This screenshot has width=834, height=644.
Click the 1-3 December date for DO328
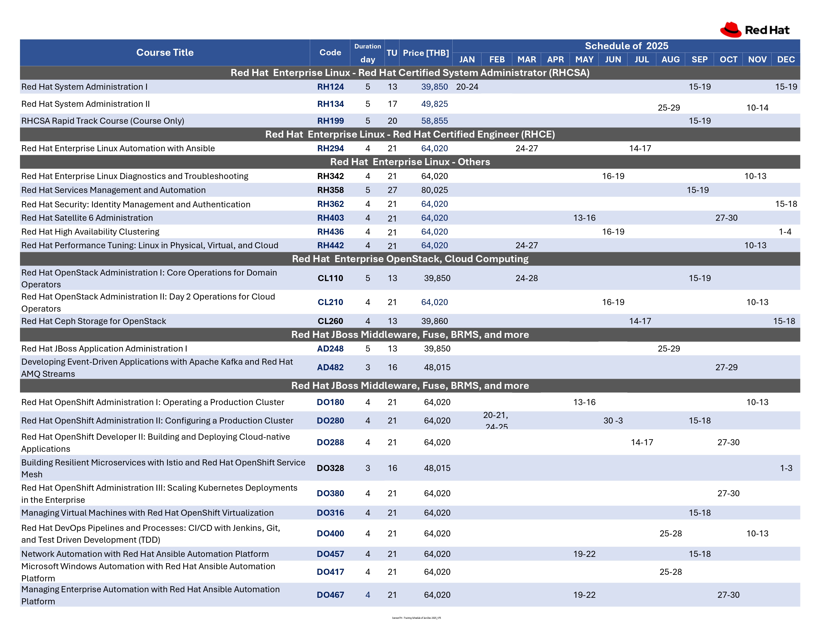tap(786, 468)
